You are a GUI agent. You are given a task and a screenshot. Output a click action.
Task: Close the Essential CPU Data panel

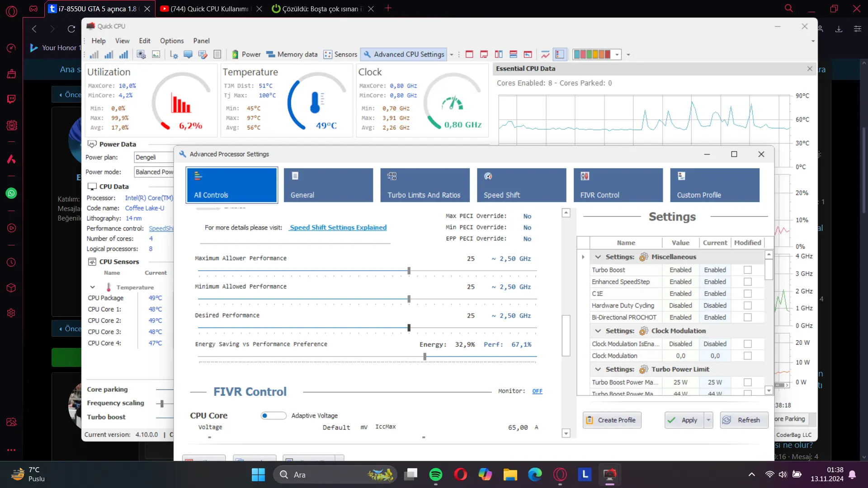click(810, 69)
